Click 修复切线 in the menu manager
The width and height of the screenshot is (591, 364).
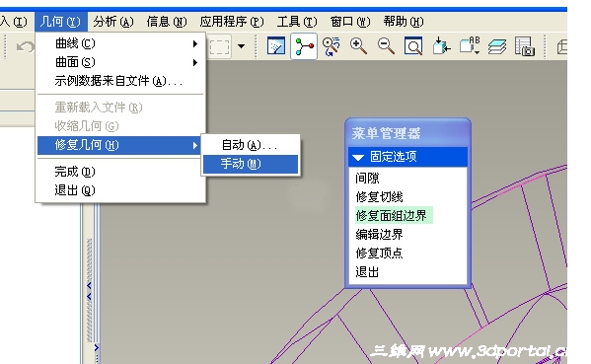tap(379, 196)
